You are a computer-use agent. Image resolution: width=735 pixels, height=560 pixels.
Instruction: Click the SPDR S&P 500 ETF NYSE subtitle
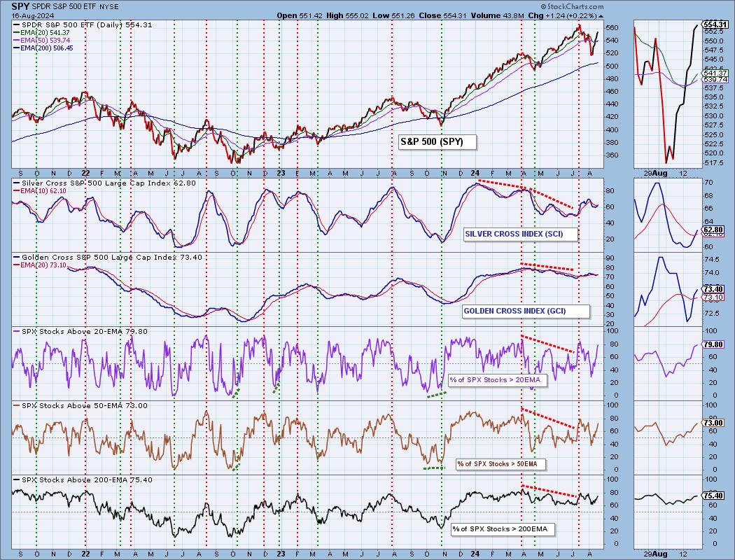[x=76, y=6]
